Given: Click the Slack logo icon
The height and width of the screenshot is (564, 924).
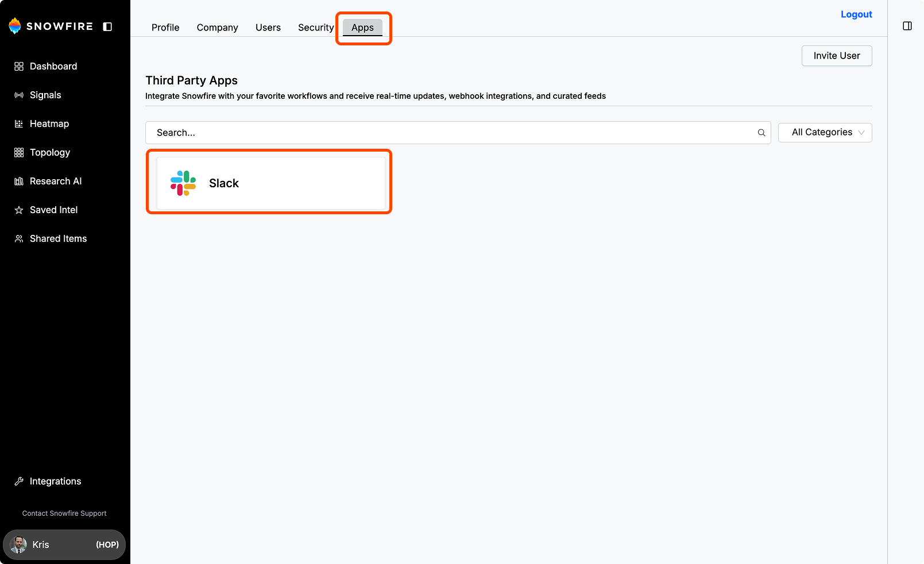Looking at the screenshot, I should click(183, 183).
